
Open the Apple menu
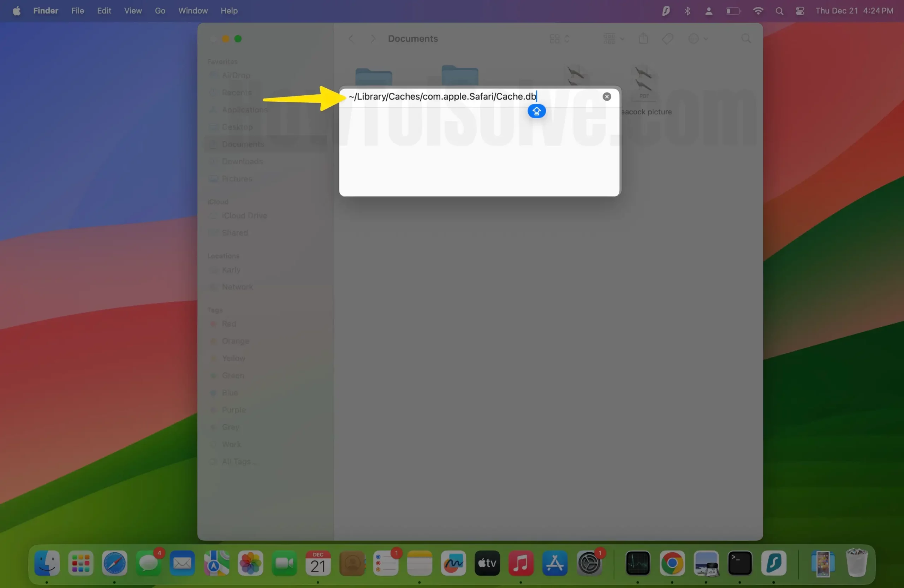[x=16, y=11]
